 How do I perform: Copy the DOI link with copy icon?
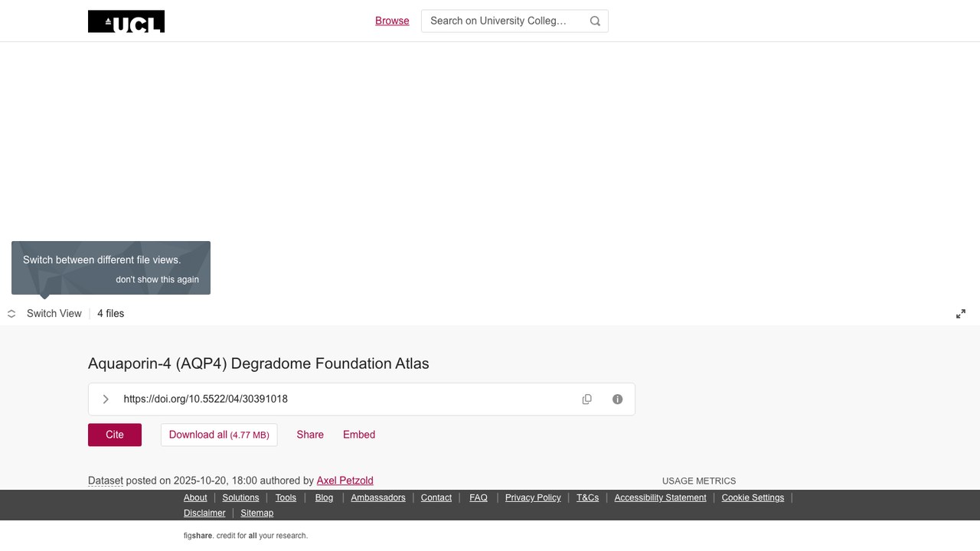point(587,399)
